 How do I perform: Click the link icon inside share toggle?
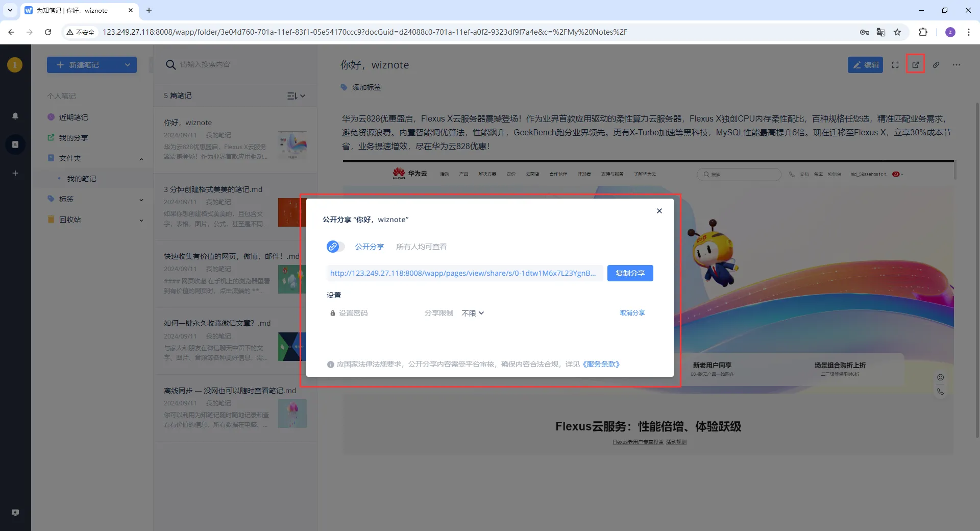pos(333,247)
